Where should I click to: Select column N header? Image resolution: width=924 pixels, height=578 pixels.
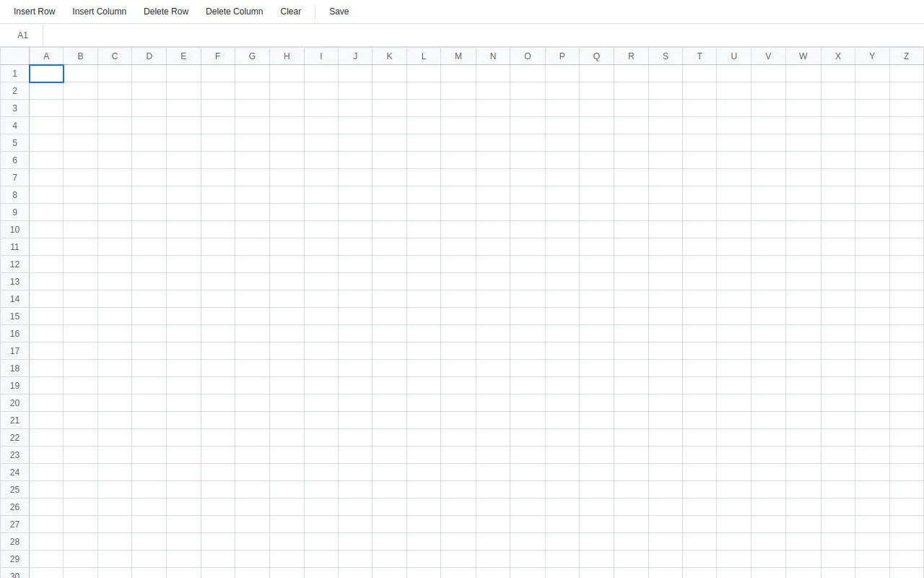pos(493,56)
